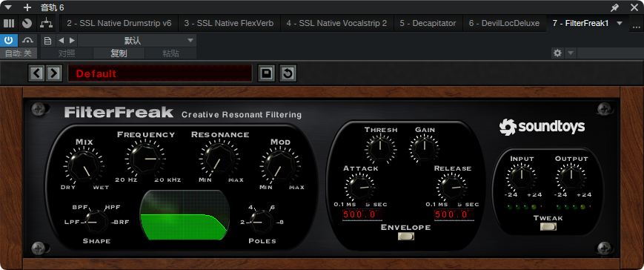
Task: Click the Resonance knob
Action: click(219, 158)
